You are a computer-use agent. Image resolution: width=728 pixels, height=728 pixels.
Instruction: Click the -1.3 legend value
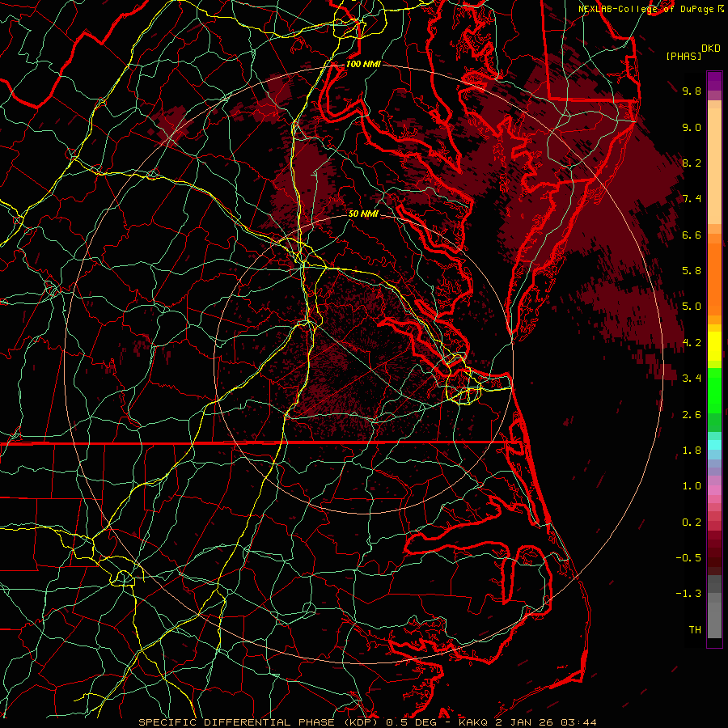click(x=688, y=594)
